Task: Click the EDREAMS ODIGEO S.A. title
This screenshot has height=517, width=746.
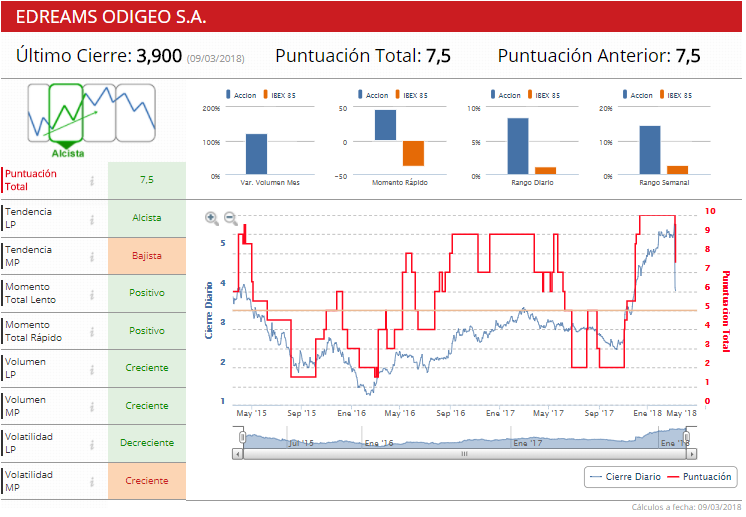Action: click(111, 17)
